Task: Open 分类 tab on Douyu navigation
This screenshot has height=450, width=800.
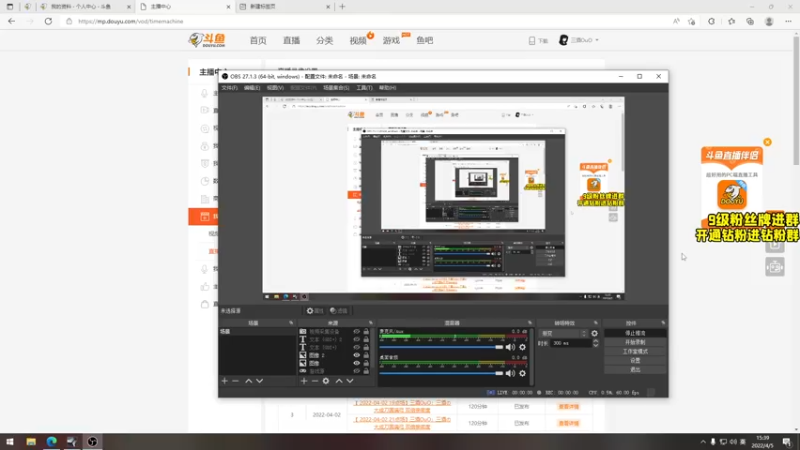Action: pos(324,40)
